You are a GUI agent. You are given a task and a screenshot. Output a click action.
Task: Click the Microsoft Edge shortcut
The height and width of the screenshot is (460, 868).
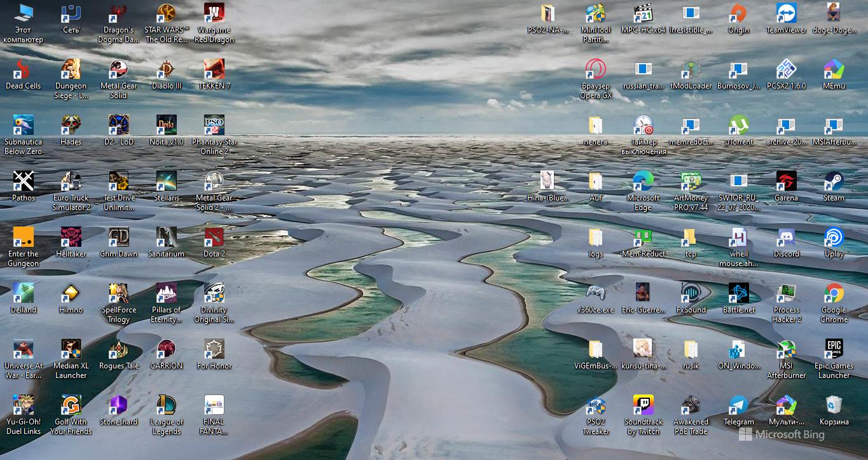pyautogui.click(x=644, y=191)
